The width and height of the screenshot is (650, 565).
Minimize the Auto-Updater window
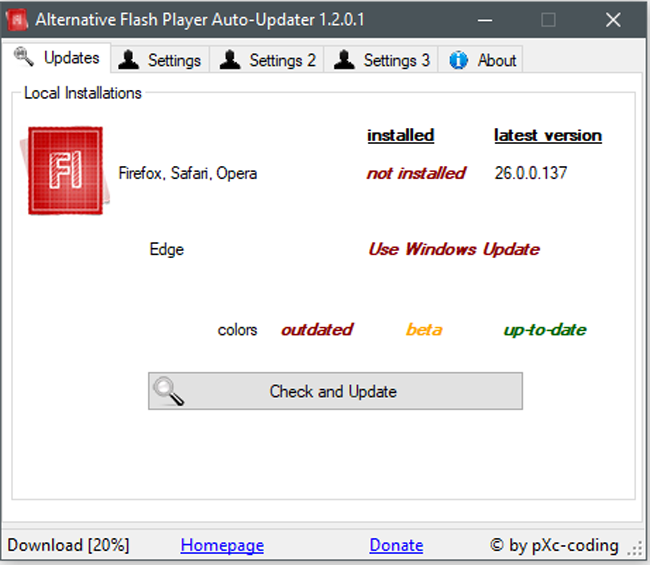[485, 19]
